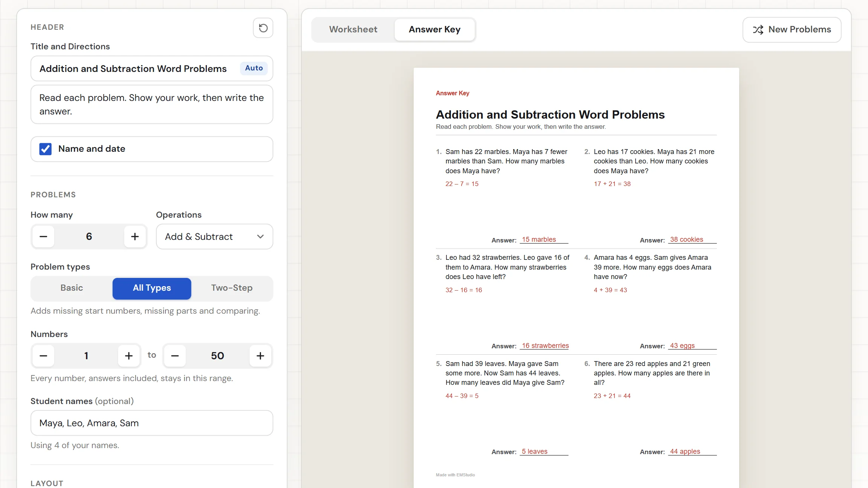The height and width of the screenshot is (488, 868).
Task: Click the equation '22 – 7 = 15'
Action: click(x=462, y=184)
